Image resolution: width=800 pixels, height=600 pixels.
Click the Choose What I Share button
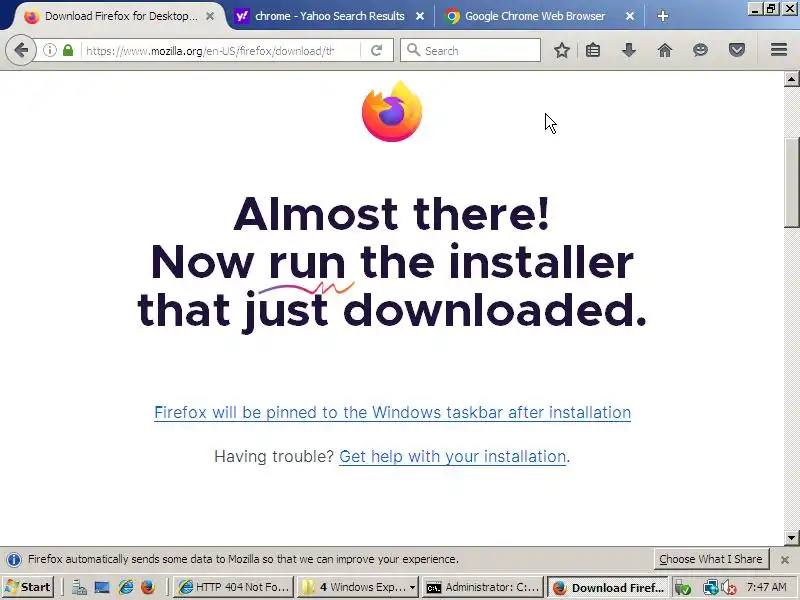[711, 559]
